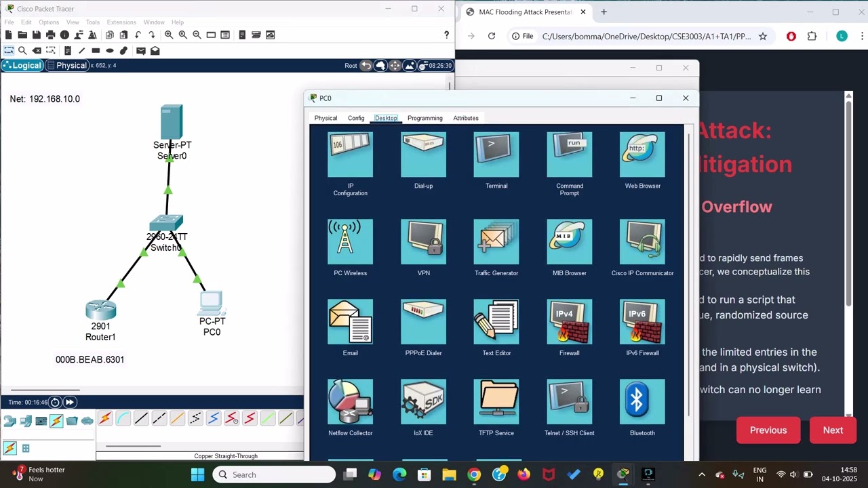
Task: Click the Undo arrow in Packet Tracer toolbar
Action: (138, 35)
